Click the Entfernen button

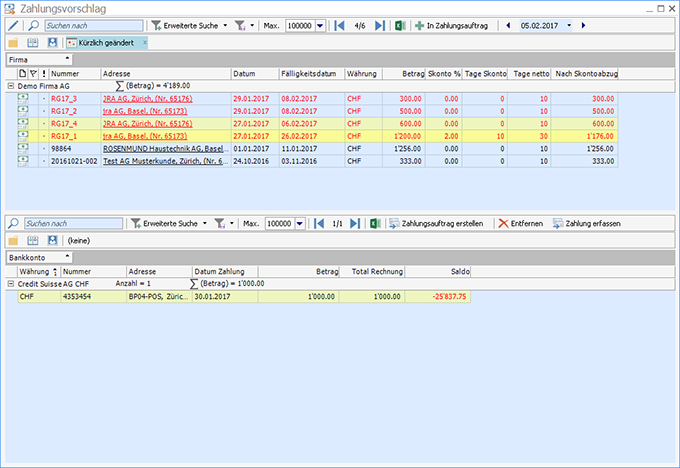tap(521, 223)
